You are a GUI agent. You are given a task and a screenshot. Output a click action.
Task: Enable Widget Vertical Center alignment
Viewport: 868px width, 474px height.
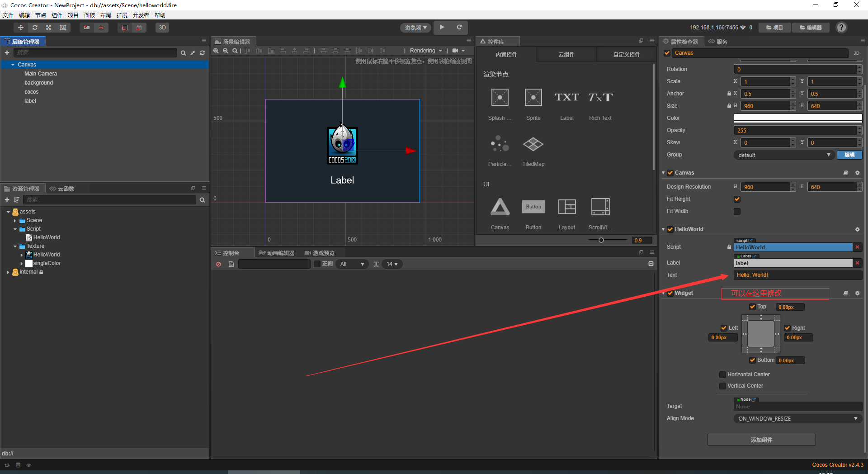coord(722,386)
